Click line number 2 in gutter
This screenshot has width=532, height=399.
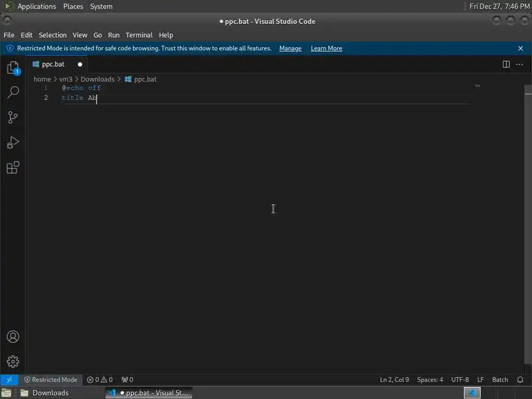click(46, 98)
